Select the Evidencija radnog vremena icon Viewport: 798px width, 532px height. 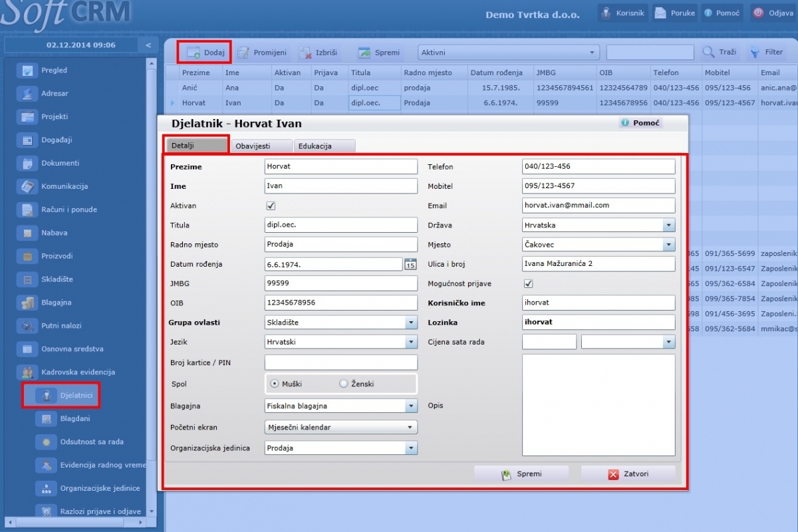click(46, 465)
